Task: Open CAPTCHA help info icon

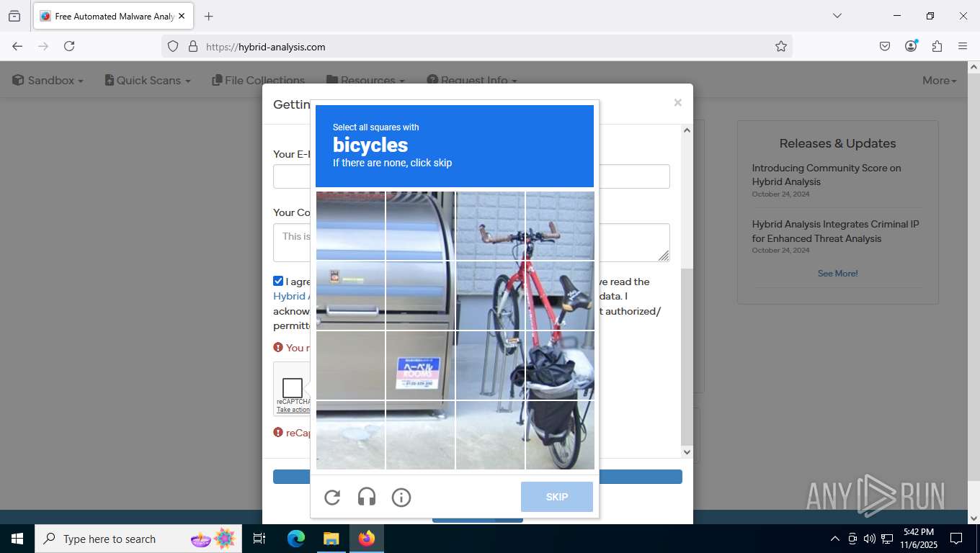Action: [x=401, y=497]
